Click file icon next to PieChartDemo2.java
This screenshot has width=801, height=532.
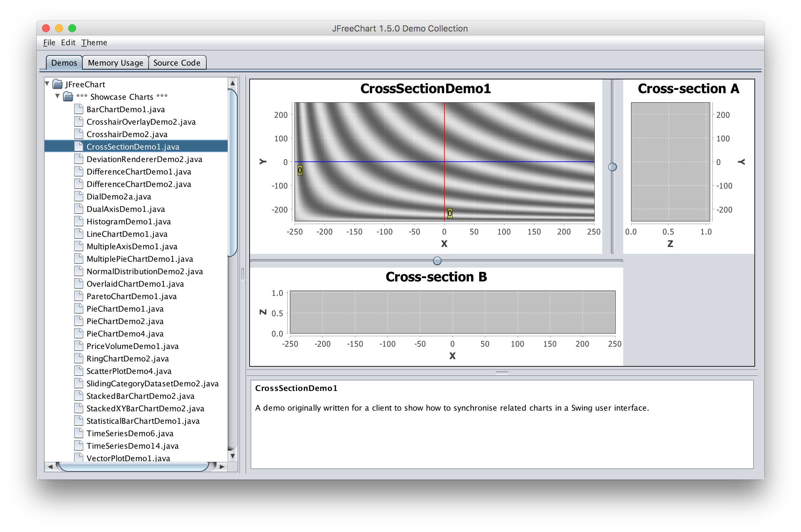[x=79, y=321]
